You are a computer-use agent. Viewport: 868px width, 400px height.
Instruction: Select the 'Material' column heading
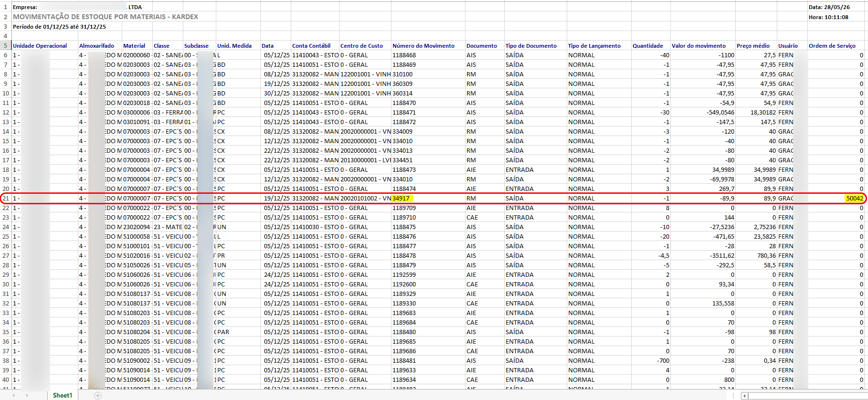click(x=134, y=46)
